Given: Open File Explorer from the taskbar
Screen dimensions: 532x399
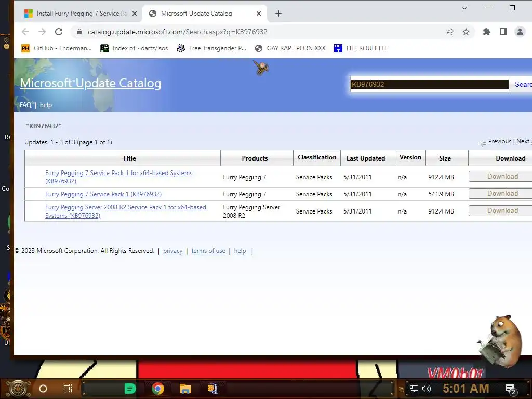Looking at the screenshot, I should [185, 389].
